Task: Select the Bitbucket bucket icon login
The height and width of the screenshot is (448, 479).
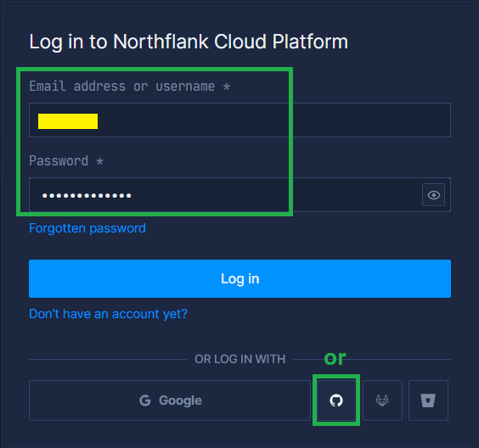Action: [428, 400]
